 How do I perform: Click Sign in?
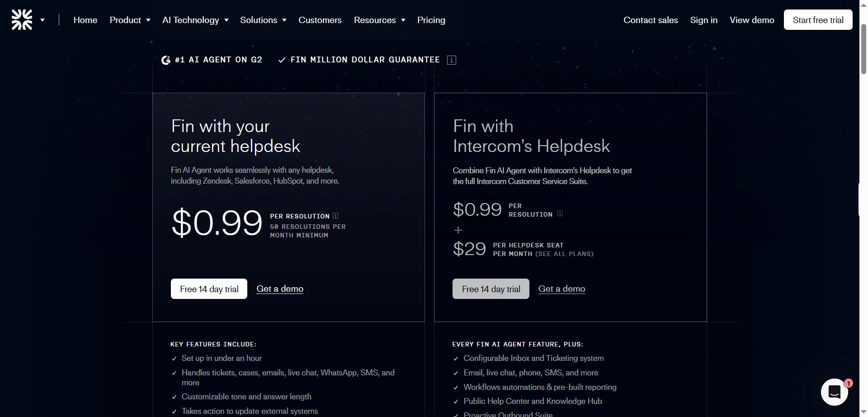click(703, 20)
